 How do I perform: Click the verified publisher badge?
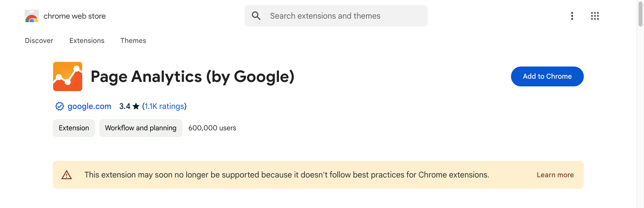[59, 106]
